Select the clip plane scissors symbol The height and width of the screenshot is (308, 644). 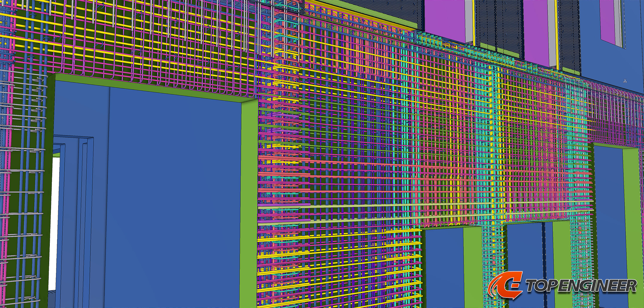tap(625, 81)
